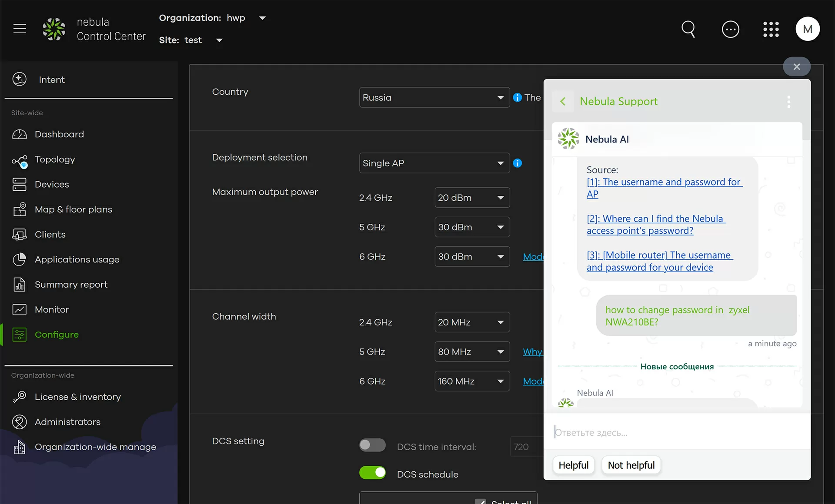Image resolution: width=835 pixels, height=504 pixels.
Task: Focus the chat reply input field
Action: 677,432
